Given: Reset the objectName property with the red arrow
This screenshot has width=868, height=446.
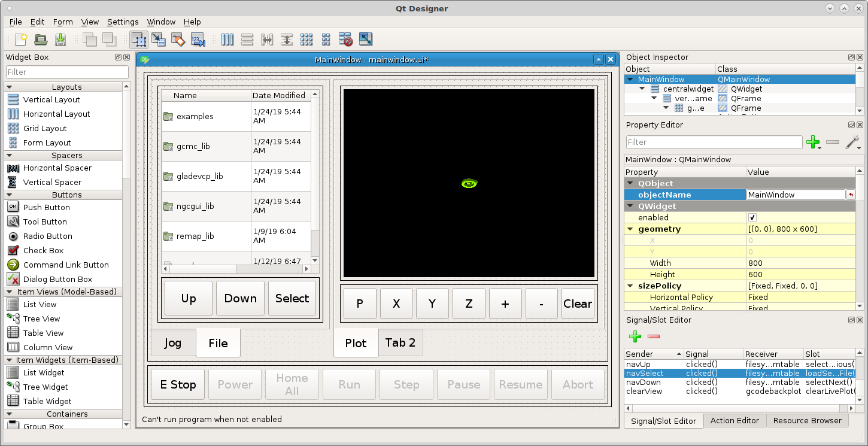Looking at the screenshot, I should click(x=851, y=195).
